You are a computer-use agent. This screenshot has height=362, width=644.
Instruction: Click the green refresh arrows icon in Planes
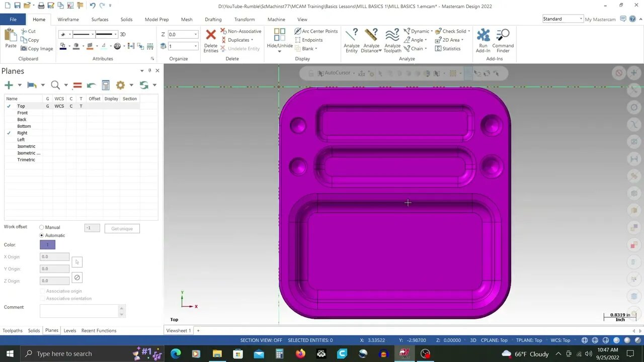point(144,85)
